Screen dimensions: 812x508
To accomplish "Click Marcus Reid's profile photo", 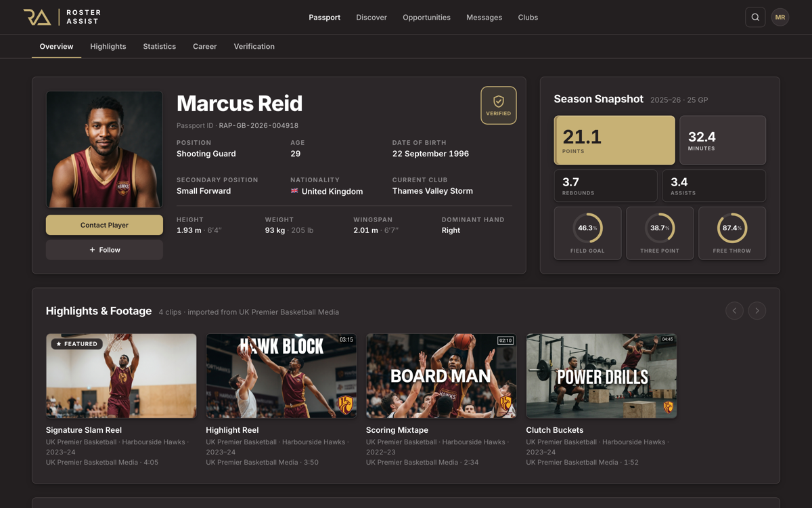I will (104, 150).
